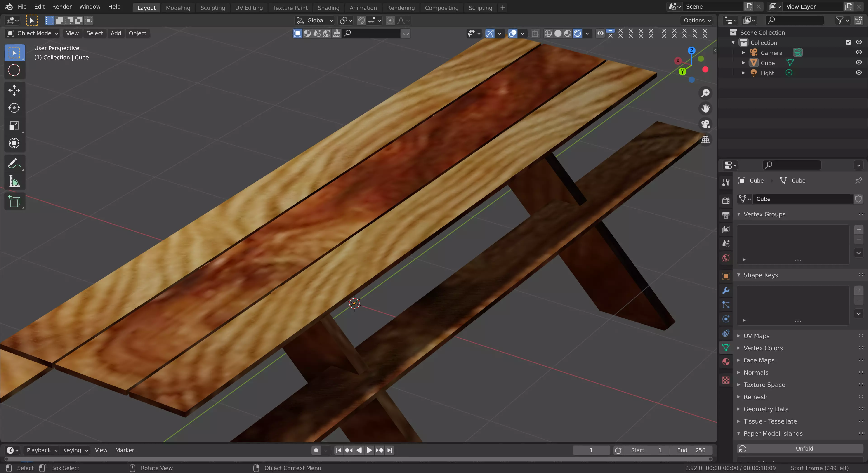Select the Cursor tool in the toolbar

click(x=14, y=70)
